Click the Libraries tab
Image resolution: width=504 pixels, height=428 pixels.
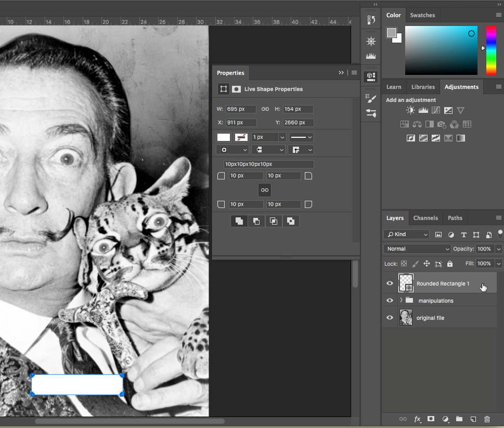[x=423, y=87]
